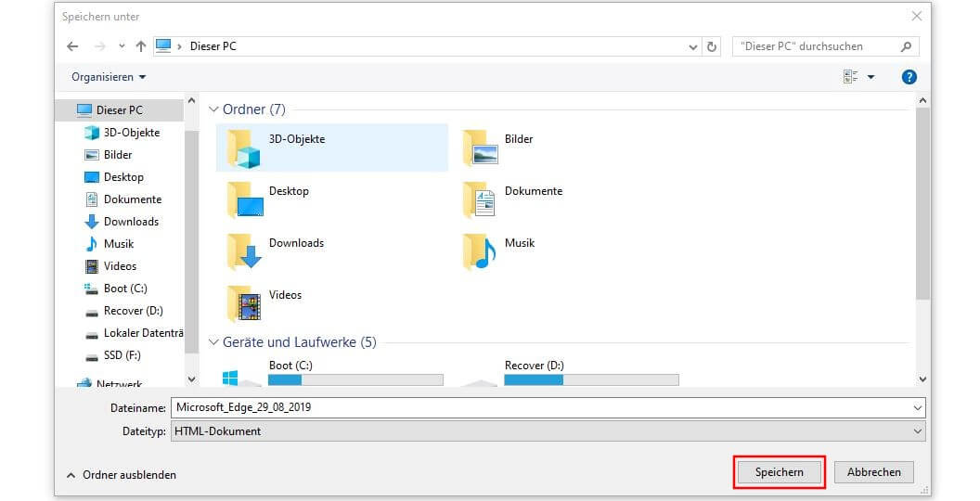Screen dimensions: 980x501
Task: Open the Dateiname dropdown arrow
Action: (x=918, y=408)
